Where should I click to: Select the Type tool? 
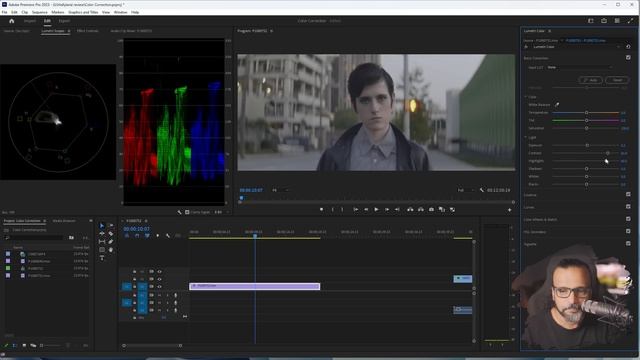(x=102, y=258)
